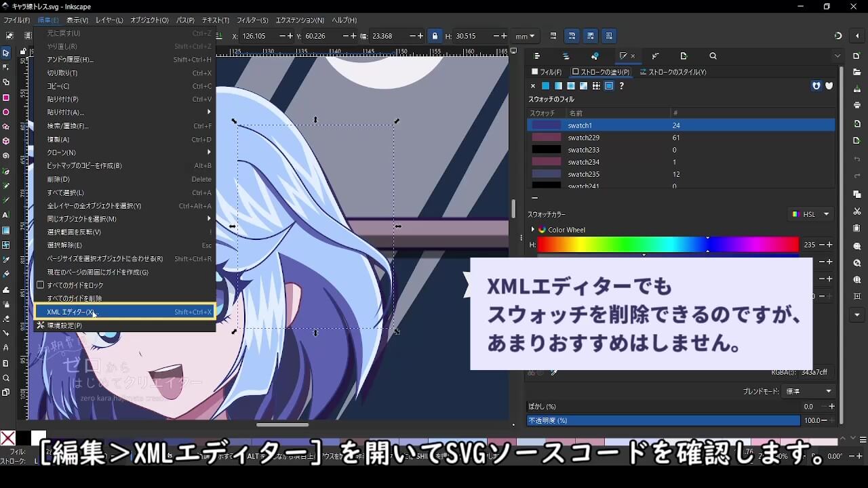Click the horizontal canvas scrollbar
Image resolution: width=868 pixels, height=488 pixels.
[282, 425]
